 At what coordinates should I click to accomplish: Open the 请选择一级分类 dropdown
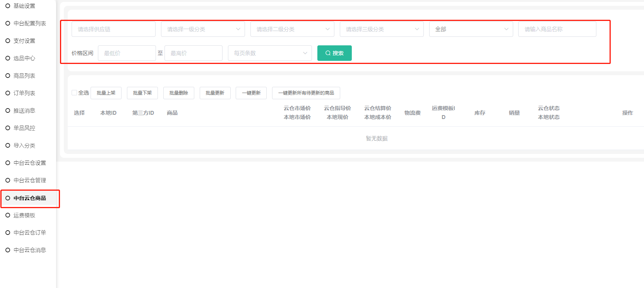click(203, 29)
